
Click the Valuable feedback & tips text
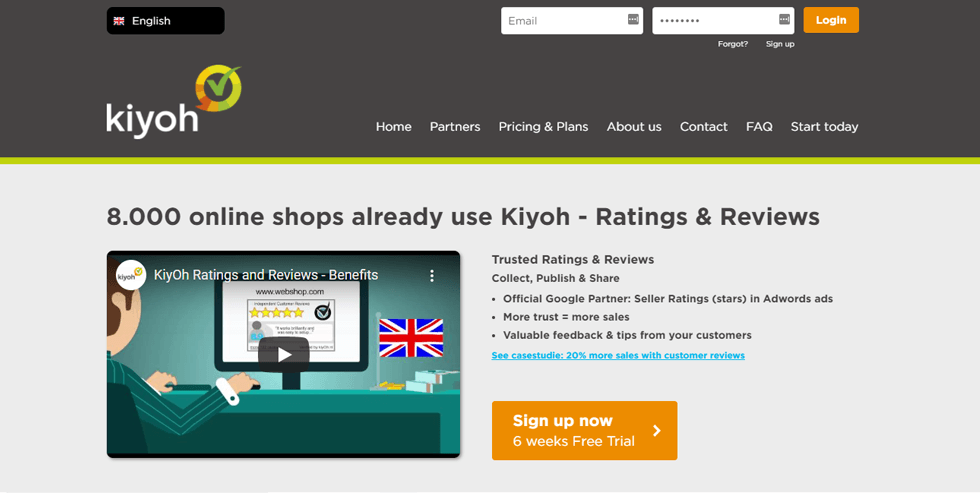(x=628, y=335)
